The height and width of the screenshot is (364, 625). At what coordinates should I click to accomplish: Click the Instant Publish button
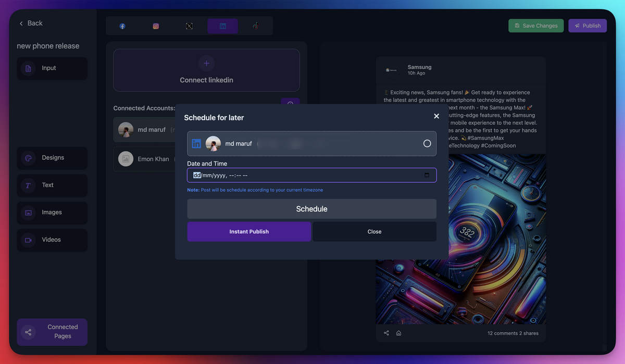[x=249, y=232]
